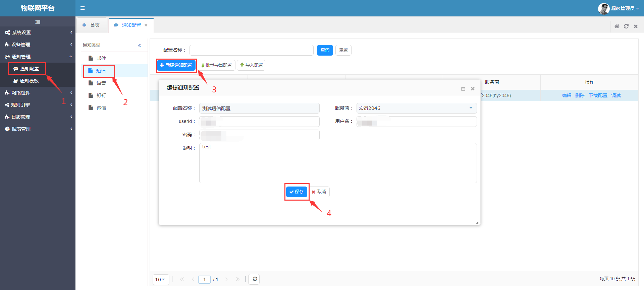644x290 pixels.
Task: Click the table refresh icon in pager
Action: [x=255, y=279]
